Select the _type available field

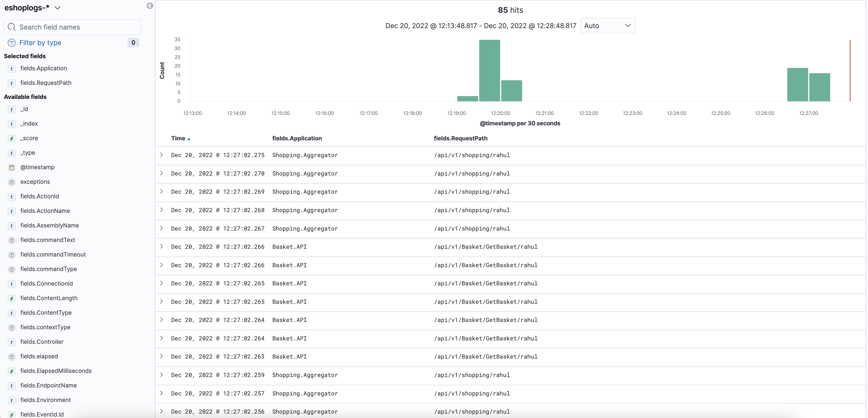[x=28, y=153]
